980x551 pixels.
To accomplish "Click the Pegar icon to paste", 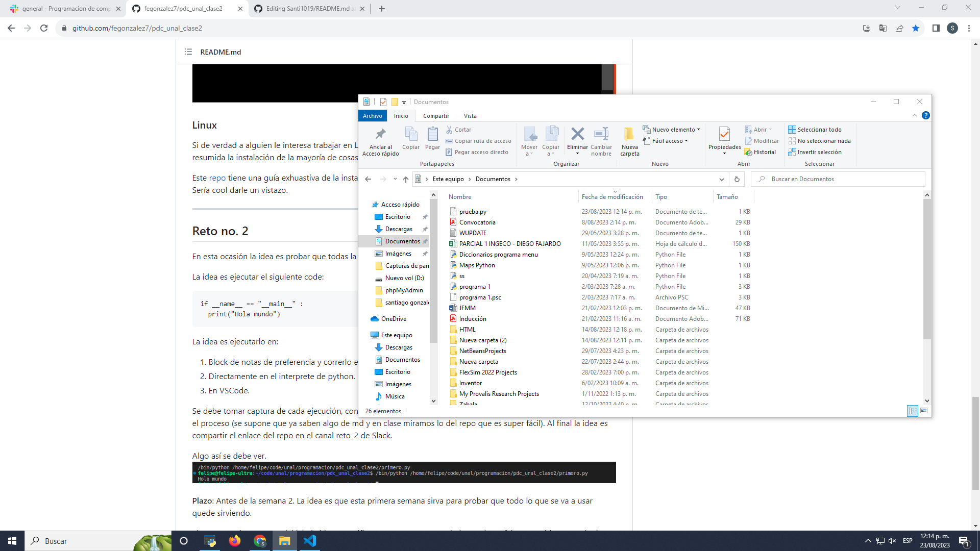I will (x=432, y=139).
